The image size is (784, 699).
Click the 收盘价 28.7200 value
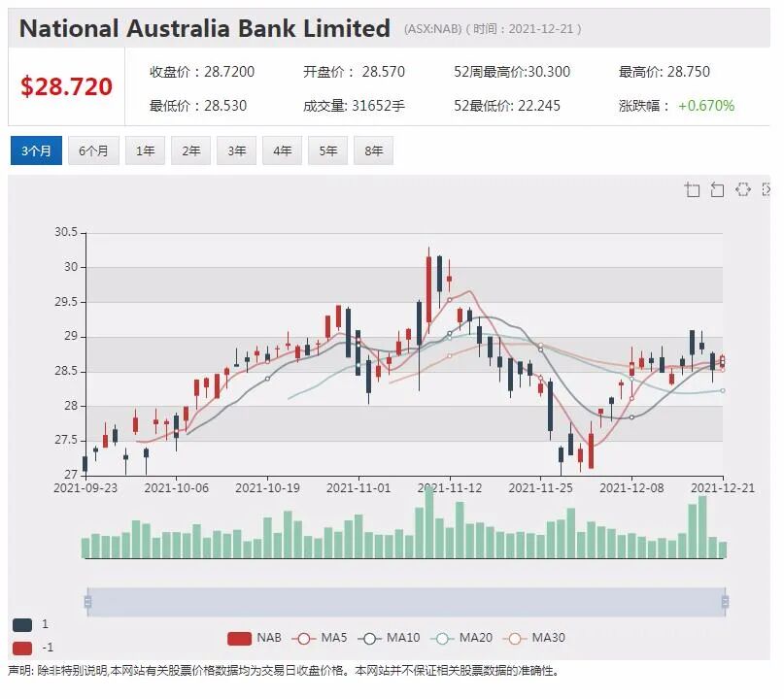click(x=202, y=72)
